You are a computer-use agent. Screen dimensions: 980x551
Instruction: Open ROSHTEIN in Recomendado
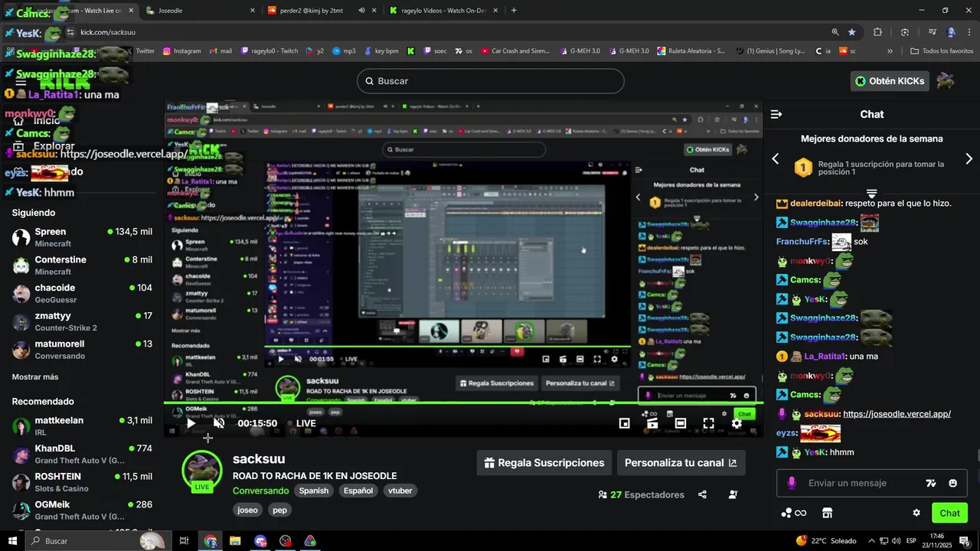pos(81,482)
